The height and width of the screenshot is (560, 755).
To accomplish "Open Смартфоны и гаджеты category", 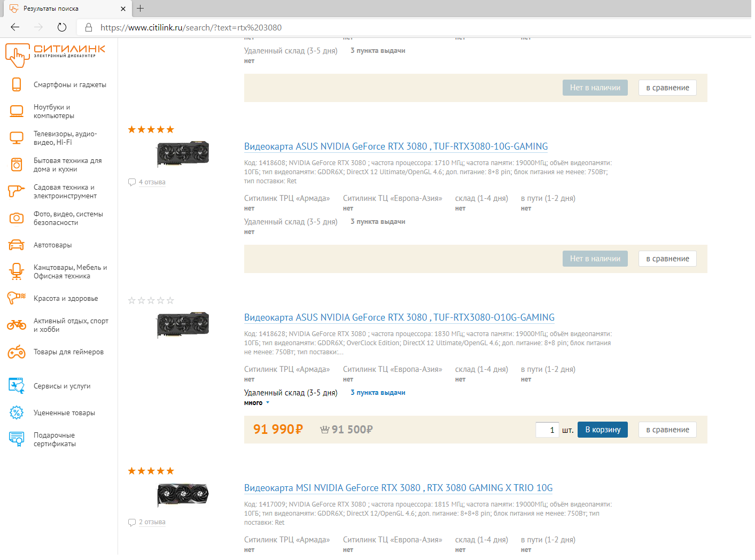I will coord(70,84).
